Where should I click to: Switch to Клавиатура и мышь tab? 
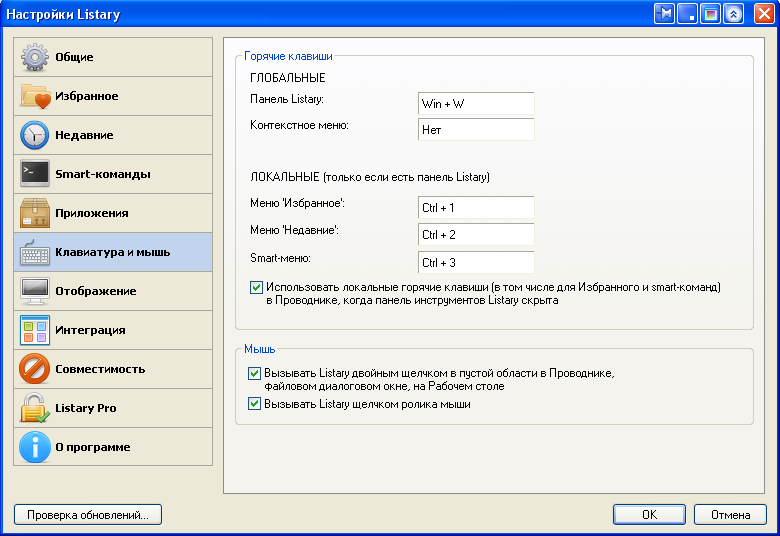tap(113, 252)
